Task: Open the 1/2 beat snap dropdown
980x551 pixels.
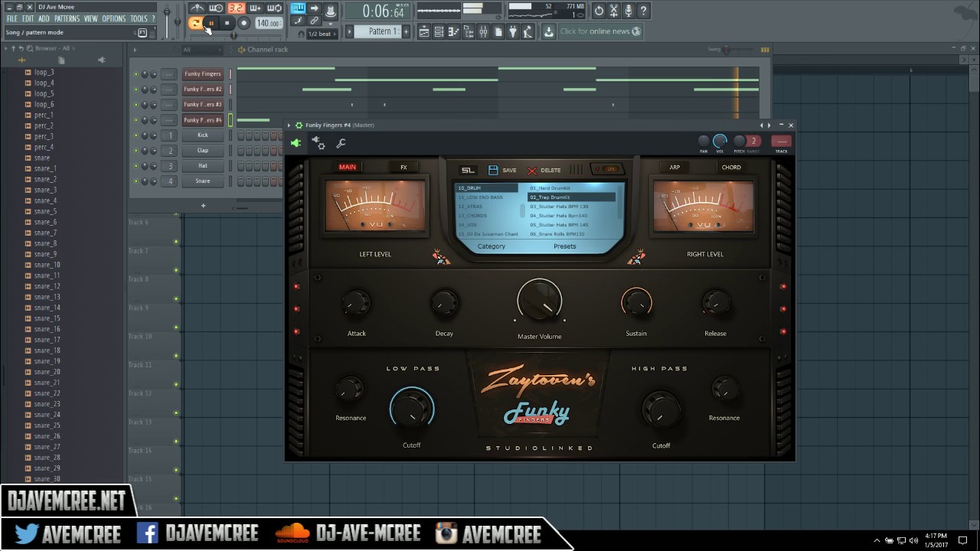Action: pyautogui.click(x=325, y=32)
